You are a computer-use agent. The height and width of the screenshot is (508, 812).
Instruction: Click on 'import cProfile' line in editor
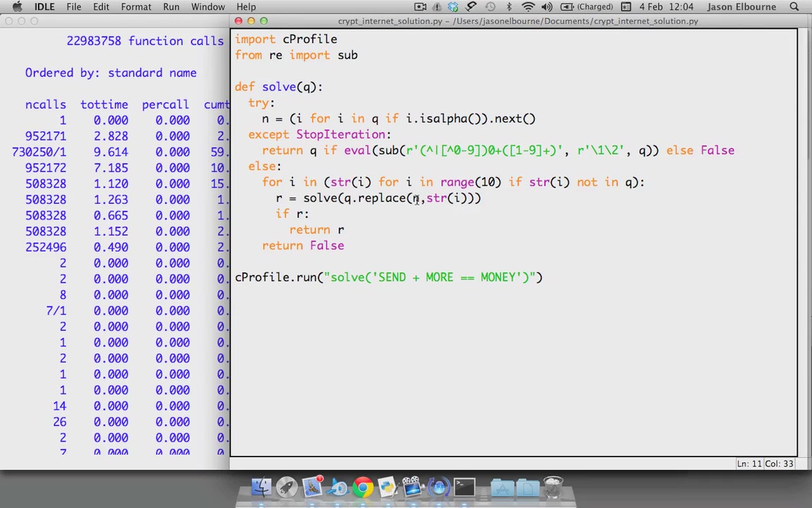click(286, 39)
